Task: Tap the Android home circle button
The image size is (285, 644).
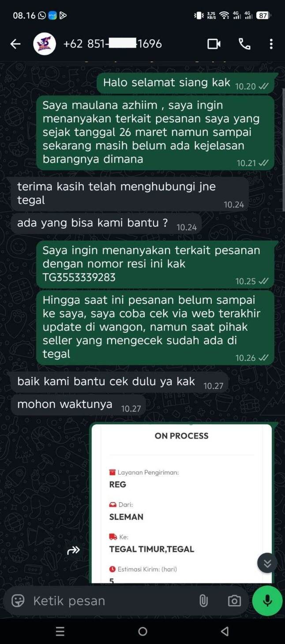Action: click(x=142, y=631)
